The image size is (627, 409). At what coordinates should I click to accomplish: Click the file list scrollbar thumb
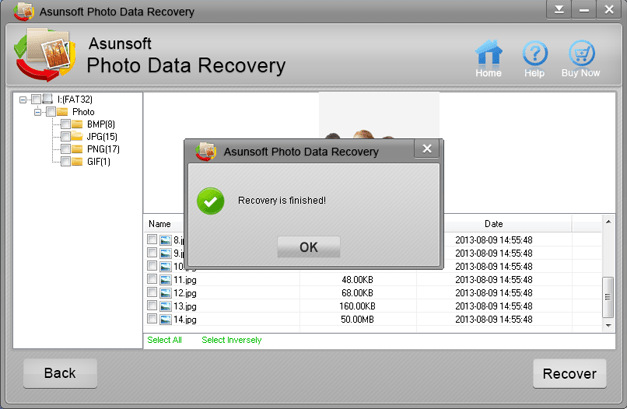click(608, 297)
